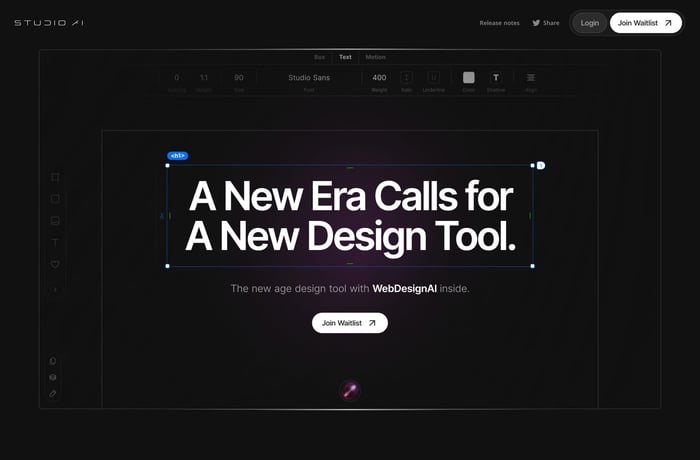Select the rectangle box tool in sidebar

55,199
